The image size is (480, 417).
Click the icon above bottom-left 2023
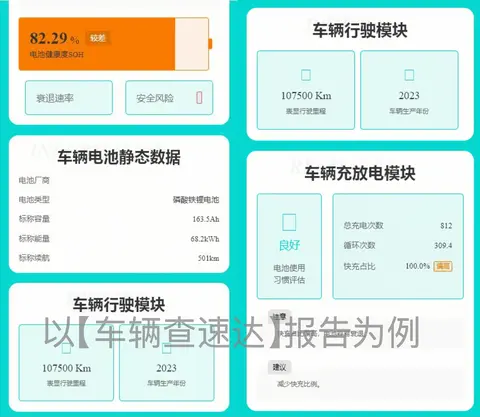[166, 348]
